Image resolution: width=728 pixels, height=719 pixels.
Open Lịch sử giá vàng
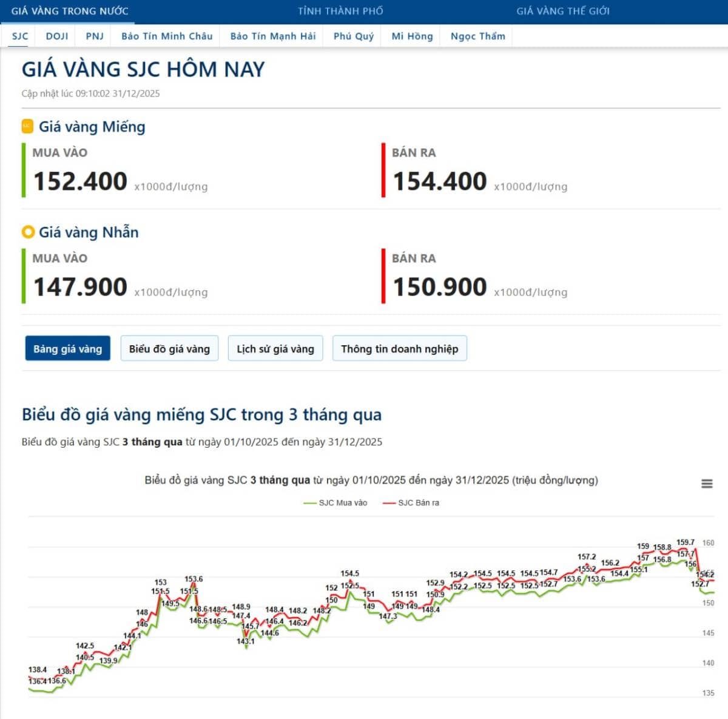[275, 349]
